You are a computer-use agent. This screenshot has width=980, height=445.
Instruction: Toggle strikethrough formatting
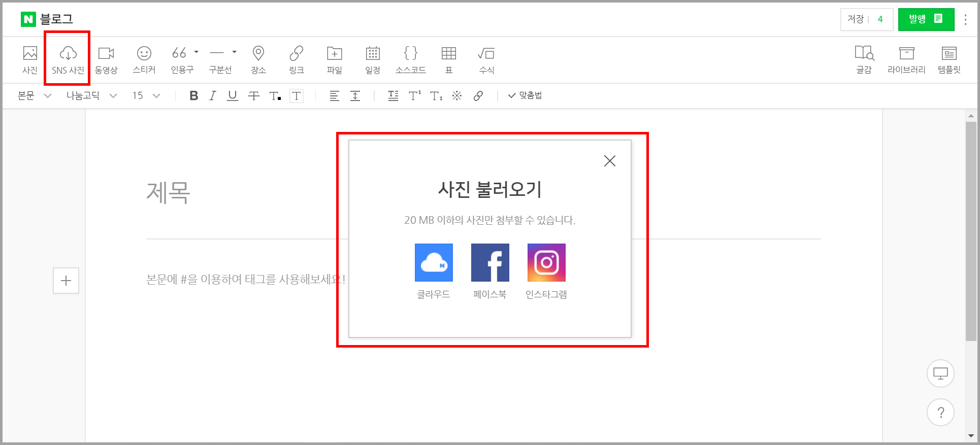point(254,95)
